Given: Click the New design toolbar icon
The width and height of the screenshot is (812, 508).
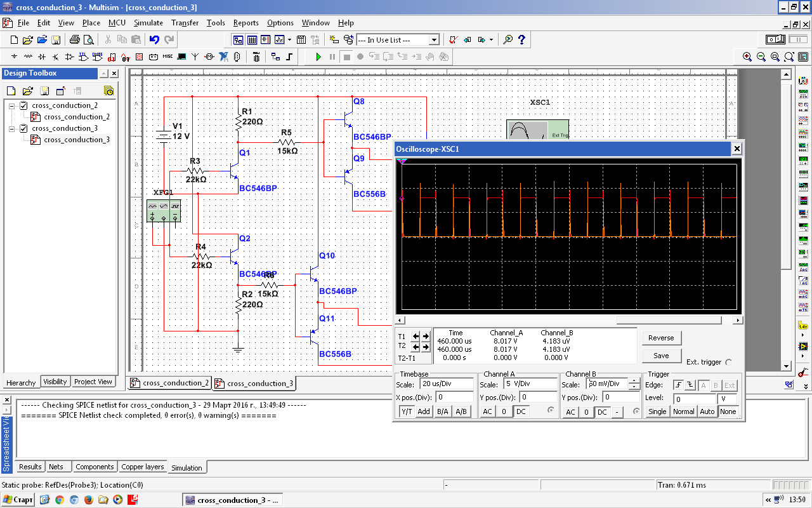Looking at the screenshot, I should point(14,39).
